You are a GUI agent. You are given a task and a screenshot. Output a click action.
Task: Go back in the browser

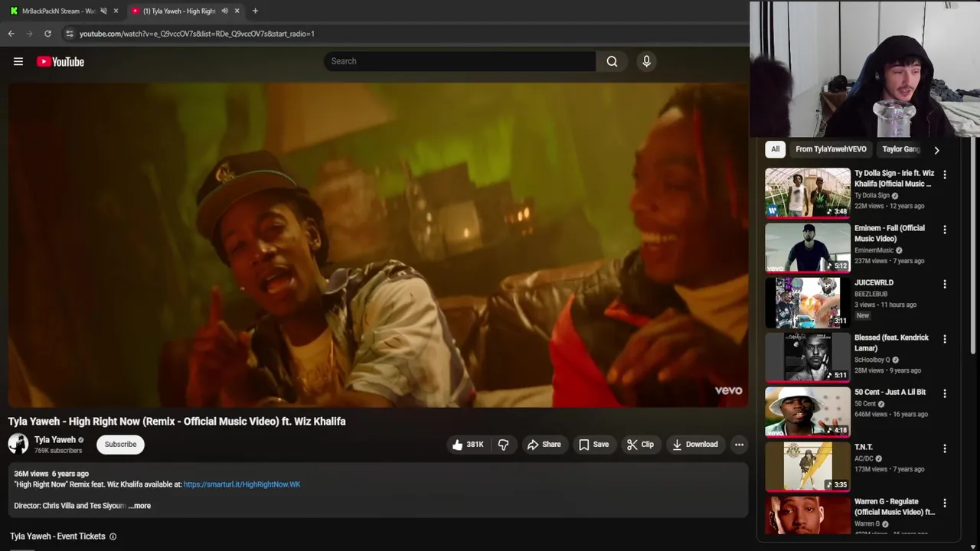point(11,34)
